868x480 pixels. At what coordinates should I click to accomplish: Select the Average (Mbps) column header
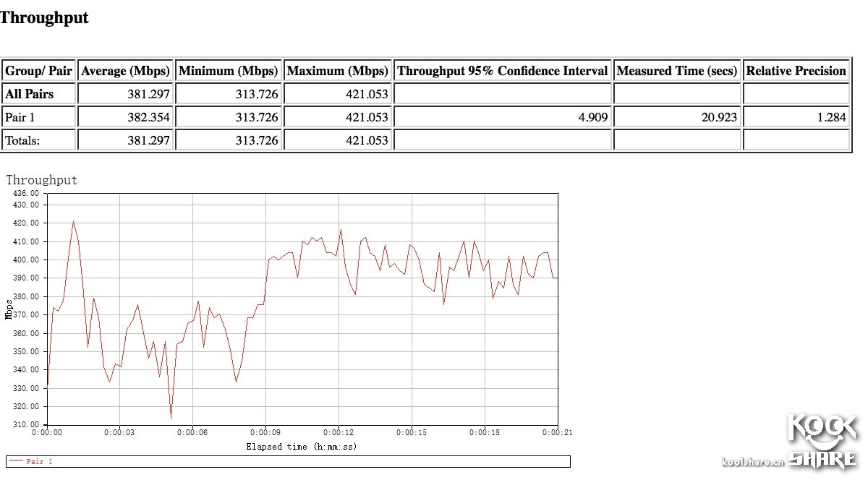click(126, 71)
